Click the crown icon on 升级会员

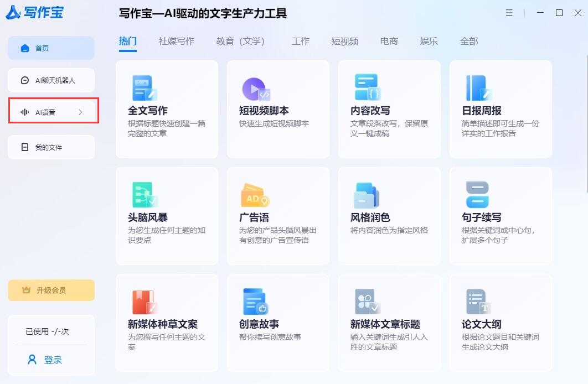point(26,290)
